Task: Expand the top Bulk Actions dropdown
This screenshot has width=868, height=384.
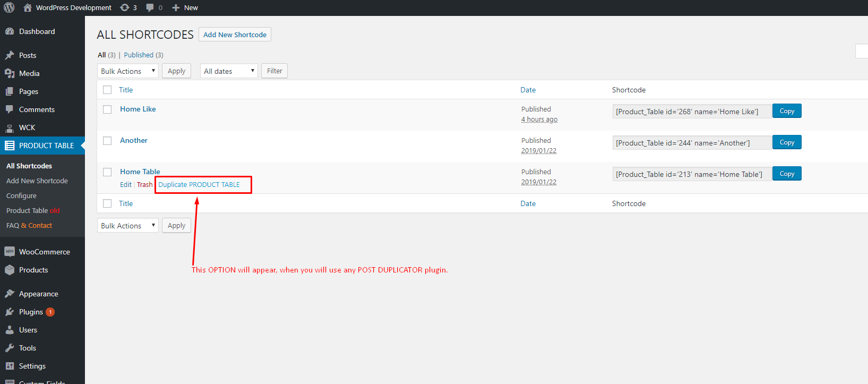Action: [127, 71]
